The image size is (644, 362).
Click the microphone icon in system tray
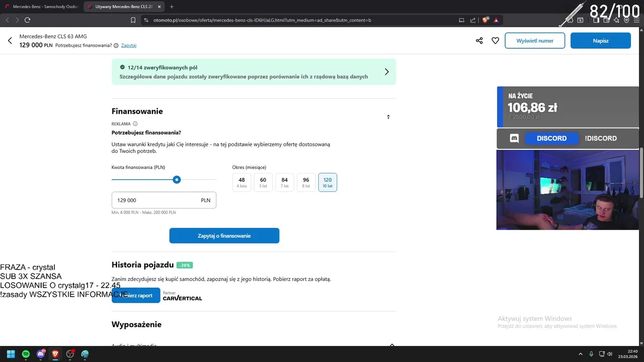(x=591, y=354)
